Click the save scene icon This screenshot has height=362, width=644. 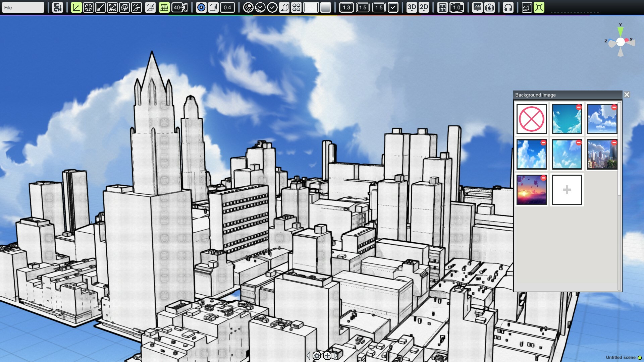[x=58, y=7]
